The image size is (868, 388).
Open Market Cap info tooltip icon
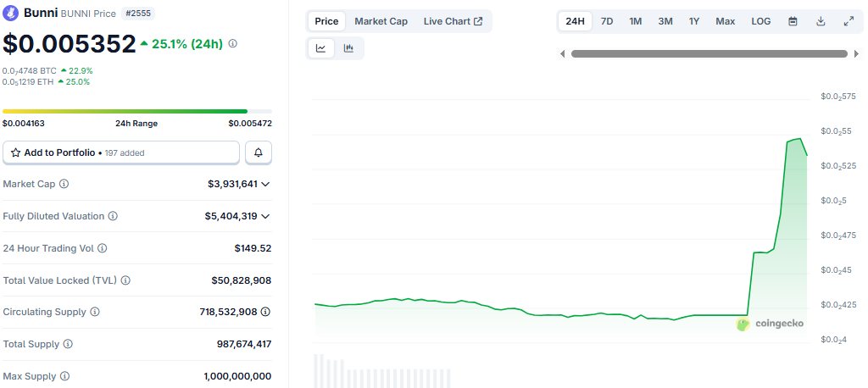coord(64,184)
